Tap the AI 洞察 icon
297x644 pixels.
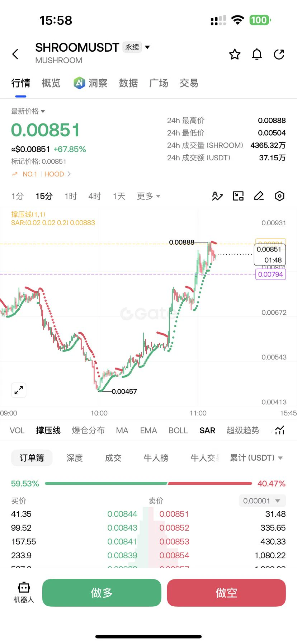click(79, 83)
